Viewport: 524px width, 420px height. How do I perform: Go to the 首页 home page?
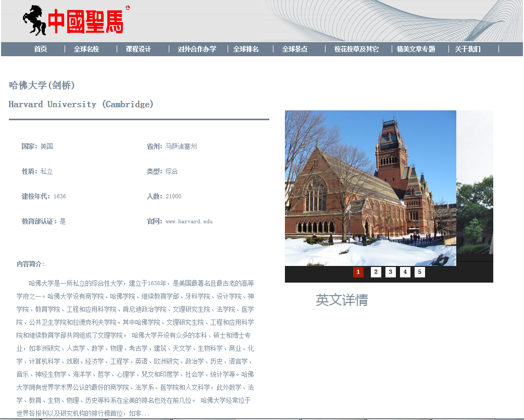click(x=41, y=49)
